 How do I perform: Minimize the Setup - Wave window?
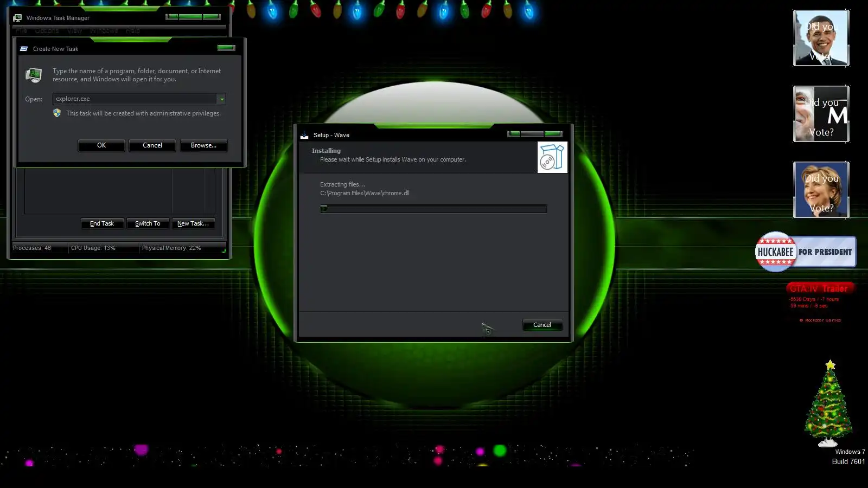514,134
